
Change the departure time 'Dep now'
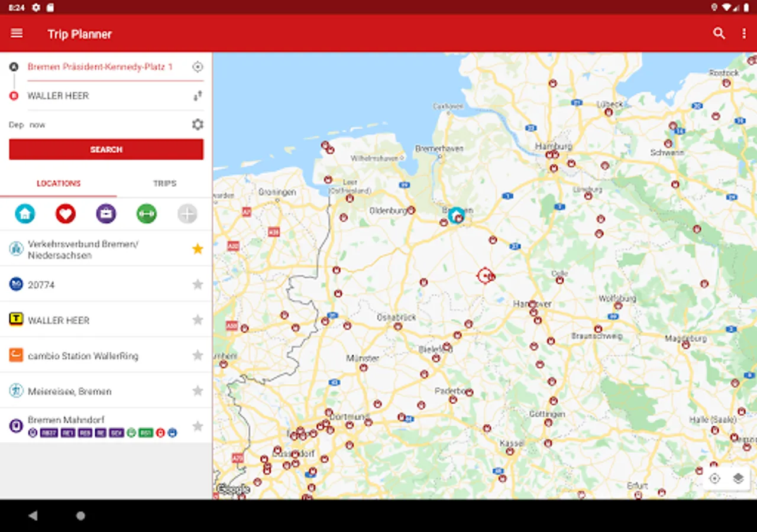(x=27, y=125)
